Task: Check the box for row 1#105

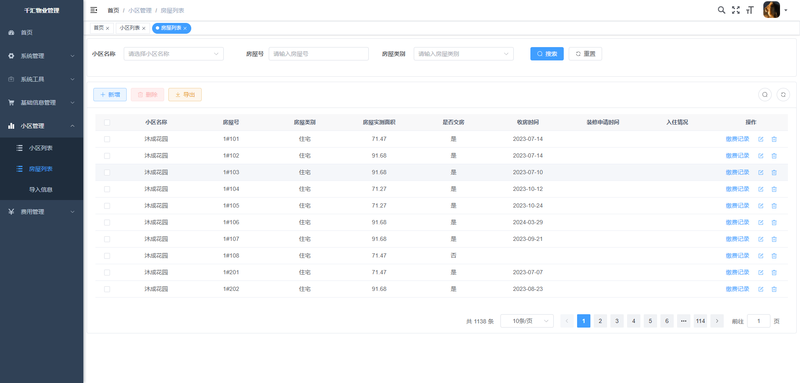Action: pos(107,206)
